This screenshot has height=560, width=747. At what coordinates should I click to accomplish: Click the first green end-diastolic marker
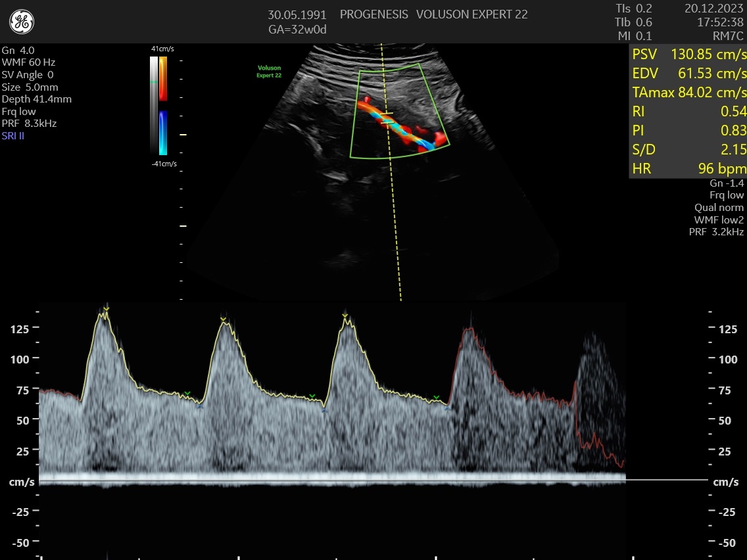(x=187, y=394)
